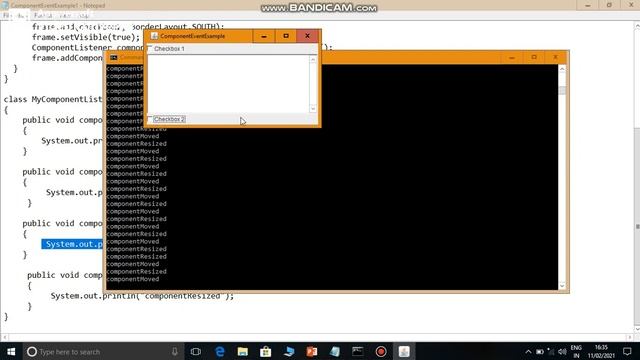Click Notepad vertical scroll up arrow
Viewport: 640px width, 360px height.
point(637,26)
